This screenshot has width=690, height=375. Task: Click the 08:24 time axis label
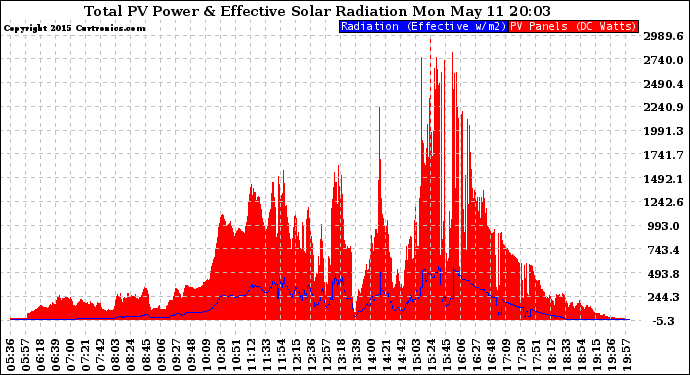pyautogui.click(x=131, y=354)
